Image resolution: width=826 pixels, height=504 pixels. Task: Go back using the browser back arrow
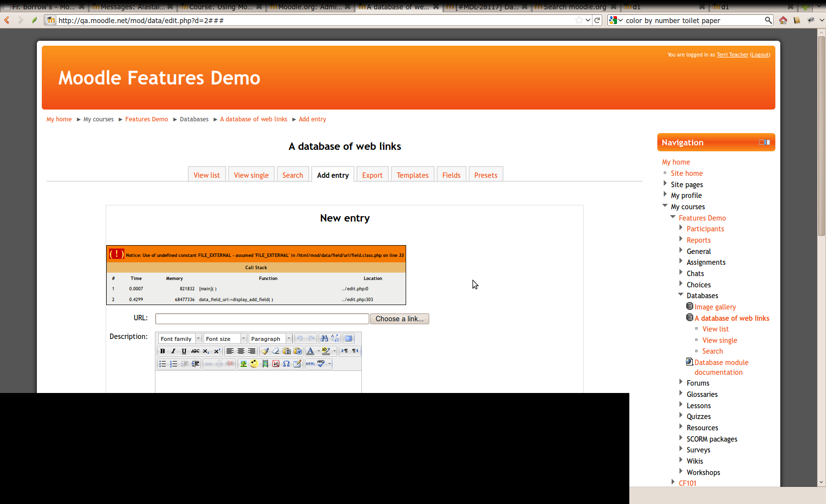pyautogui.click(x=7, y=20)
